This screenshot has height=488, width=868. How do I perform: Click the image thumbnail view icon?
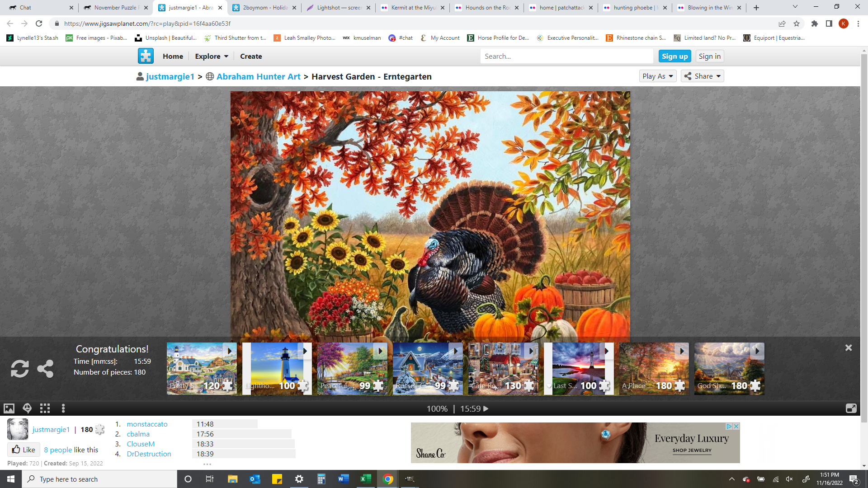point(8,408)
